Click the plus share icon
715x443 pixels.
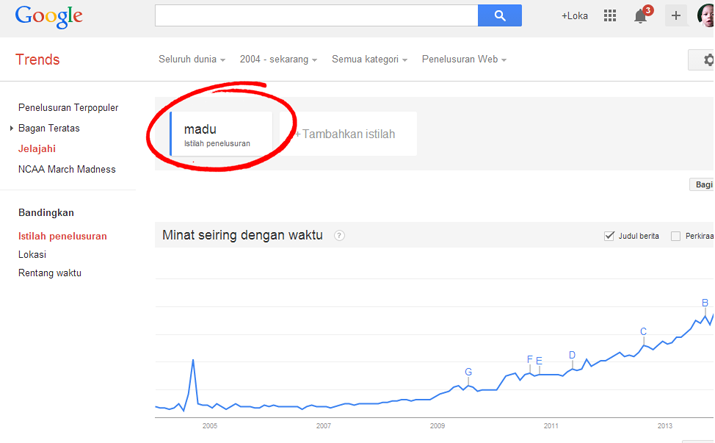click(676, 16)
